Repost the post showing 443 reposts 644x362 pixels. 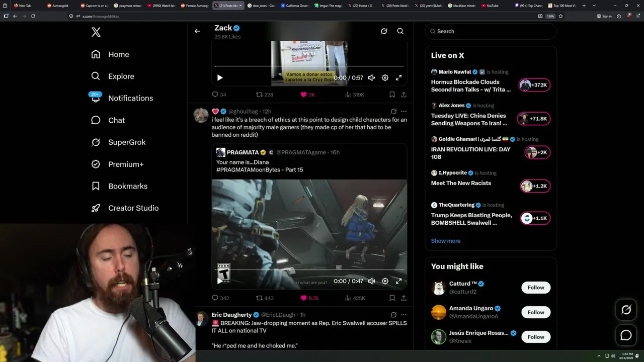[265, 298]
